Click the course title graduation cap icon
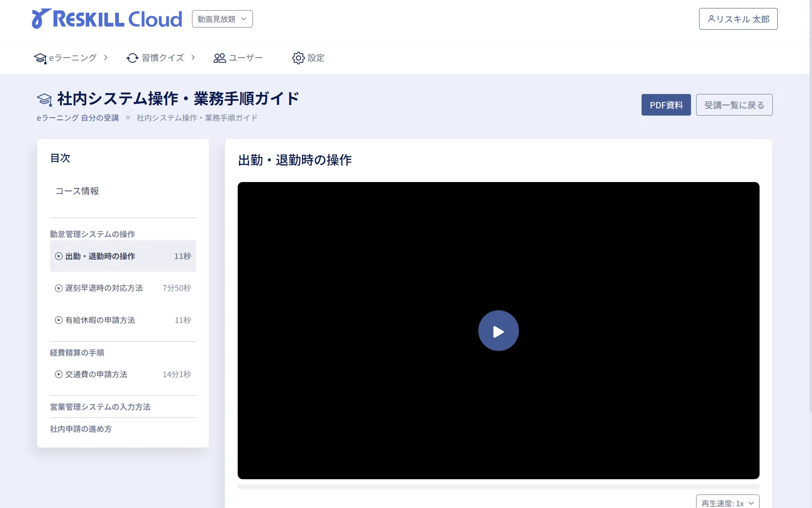Image resolution: width=812 pixels, height=508 pixels. click(x=45, y=99)
